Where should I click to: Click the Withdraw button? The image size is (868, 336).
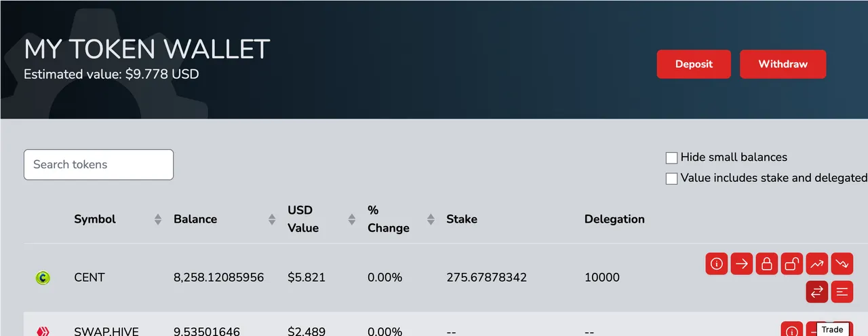pyautogui.click(x=783, y=64)
